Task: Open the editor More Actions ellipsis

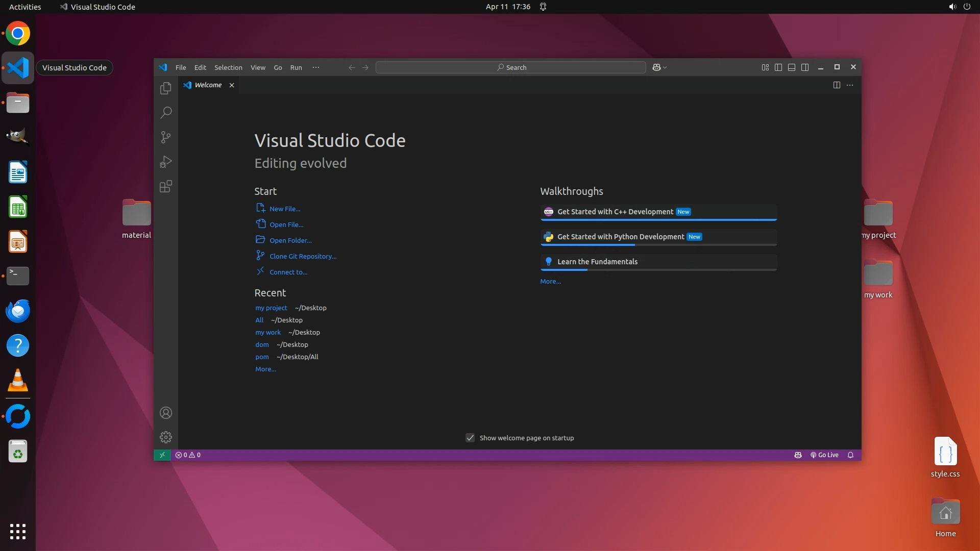Action: [x=850, y=85]
